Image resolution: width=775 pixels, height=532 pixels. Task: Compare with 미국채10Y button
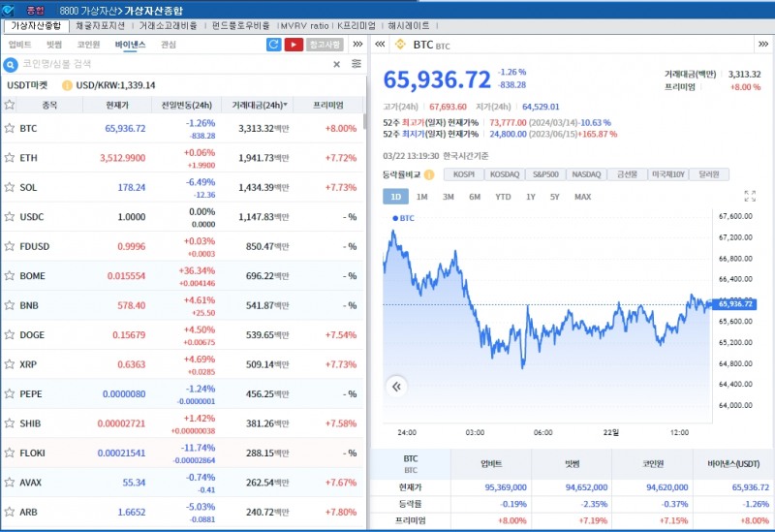668,174
